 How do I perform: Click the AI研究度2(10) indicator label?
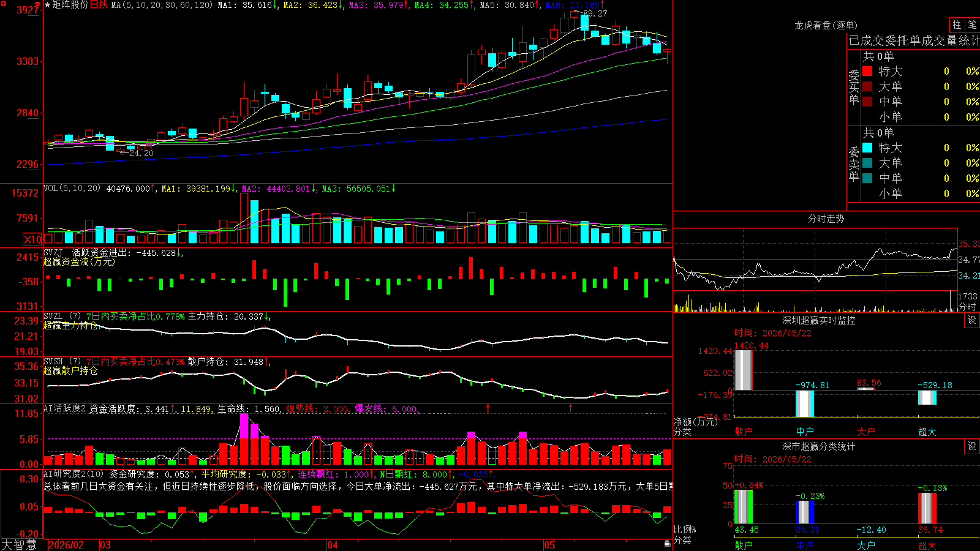point(73,474)
